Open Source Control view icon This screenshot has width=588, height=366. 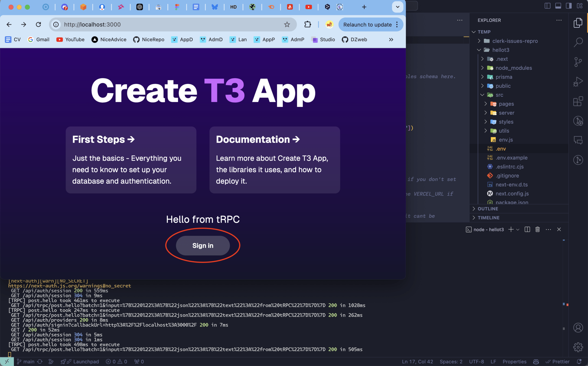[578, 62]
